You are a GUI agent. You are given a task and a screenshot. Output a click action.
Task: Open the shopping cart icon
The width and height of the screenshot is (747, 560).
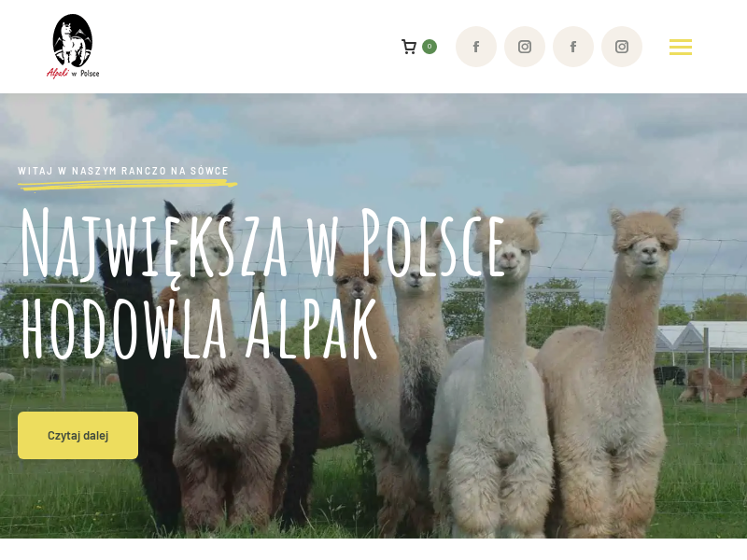(409, 47)
